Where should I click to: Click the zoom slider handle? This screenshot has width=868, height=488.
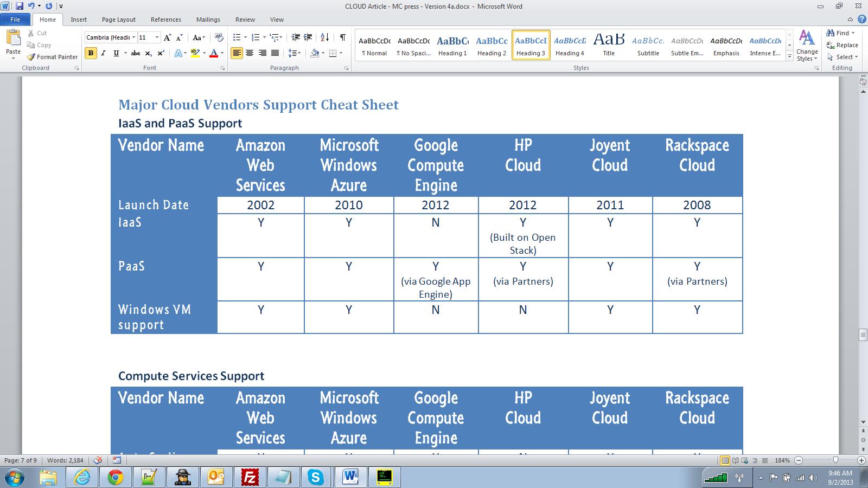click(835, 460)
